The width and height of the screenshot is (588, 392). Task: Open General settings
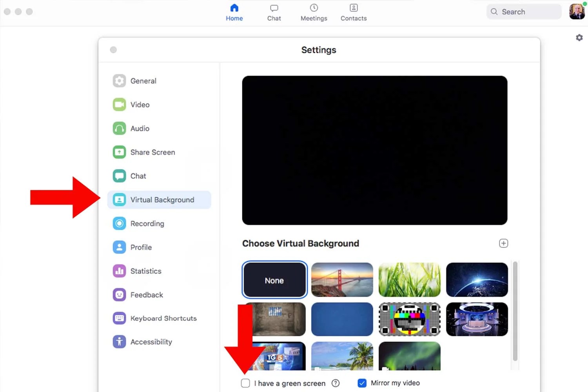pyautogui.click(x=143, y=81)
